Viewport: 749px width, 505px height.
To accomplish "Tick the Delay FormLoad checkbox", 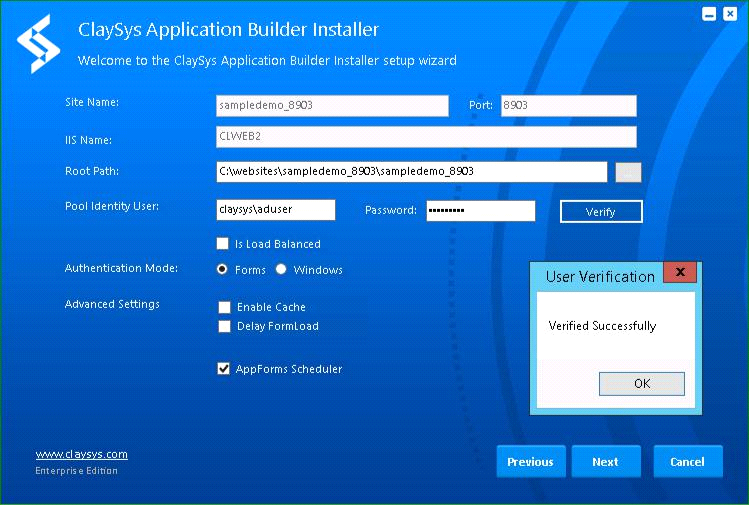I will click(225, 326).
